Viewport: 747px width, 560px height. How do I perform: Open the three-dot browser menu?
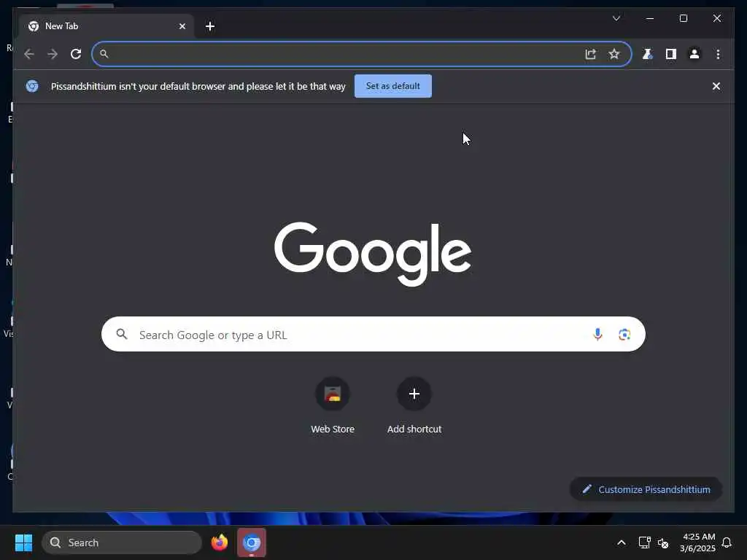click(718, 54)
